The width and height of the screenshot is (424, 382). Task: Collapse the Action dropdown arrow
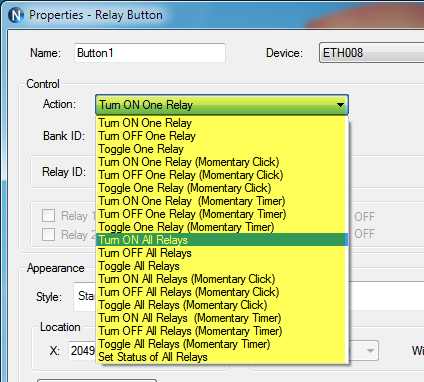point(340,105)
